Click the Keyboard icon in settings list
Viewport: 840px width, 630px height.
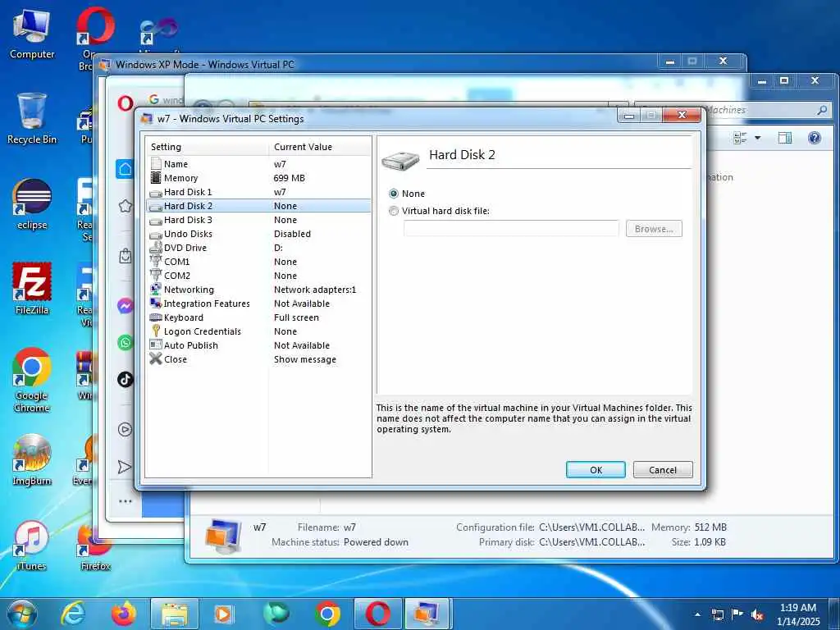click(x=156, y=317)
